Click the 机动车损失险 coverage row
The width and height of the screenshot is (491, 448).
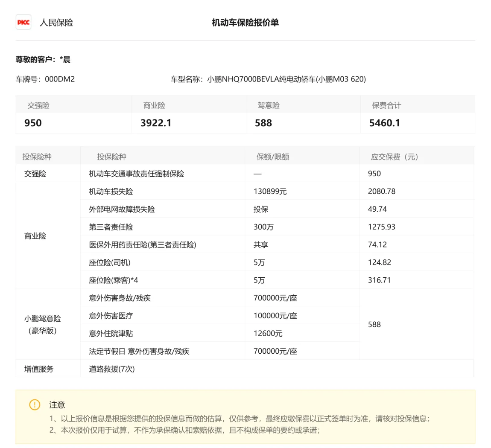(x=111, y=192)
